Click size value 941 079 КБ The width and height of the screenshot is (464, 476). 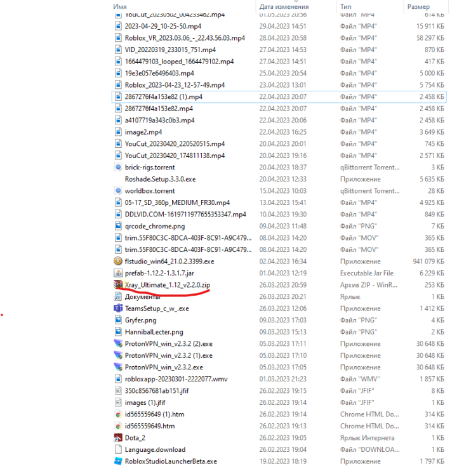tap(428, 261)
